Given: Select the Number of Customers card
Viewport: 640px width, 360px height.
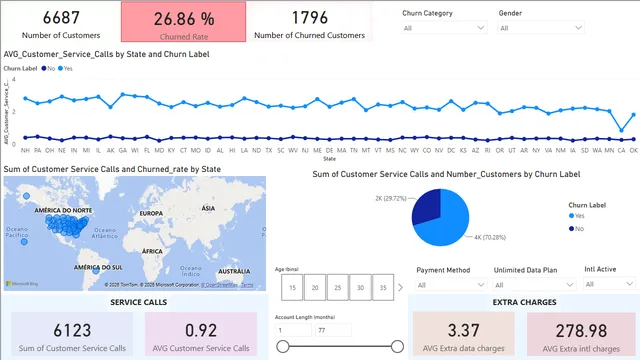Looking at the screenshot, I should pyautogui.click(x=61, y=22).
